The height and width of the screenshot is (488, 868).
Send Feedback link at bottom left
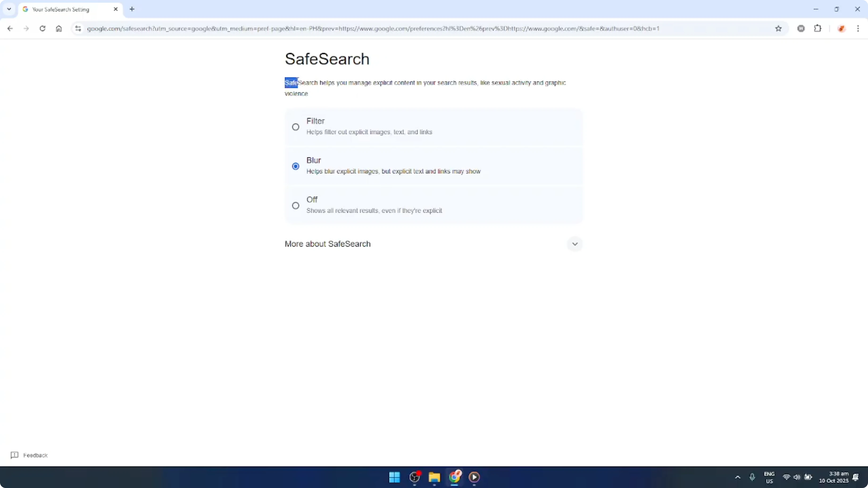point(29,455)
